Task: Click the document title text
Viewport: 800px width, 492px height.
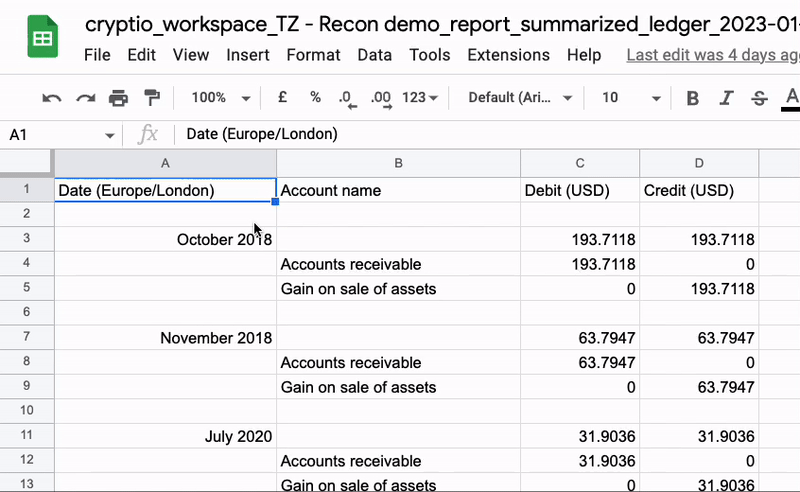Action: tap(442, 24)
